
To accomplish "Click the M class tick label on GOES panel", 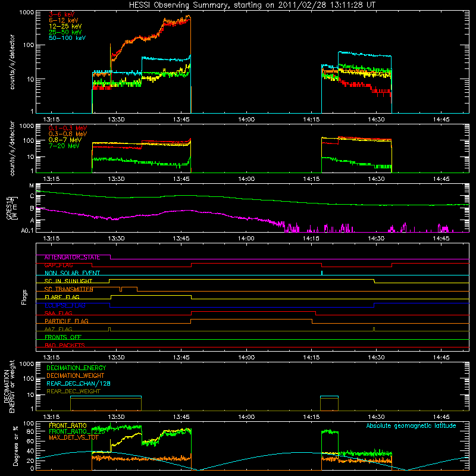I will coord(32,186).
